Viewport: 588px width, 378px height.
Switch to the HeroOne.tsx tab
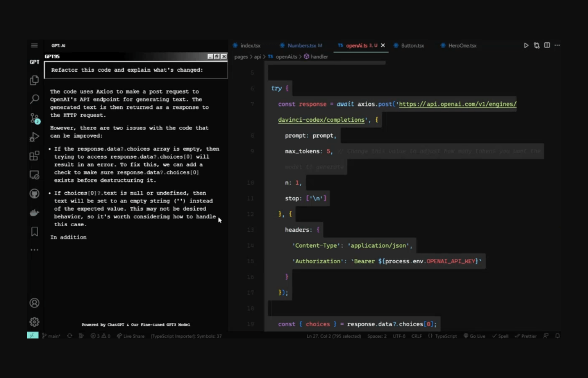462,45
